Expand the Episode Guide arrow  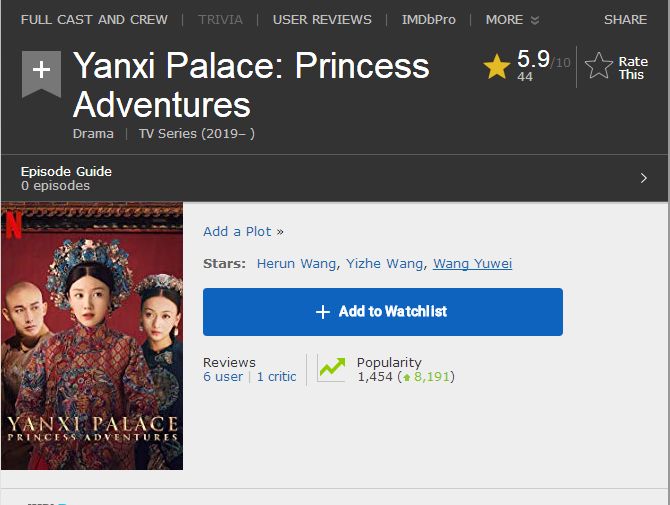point(643,178)
